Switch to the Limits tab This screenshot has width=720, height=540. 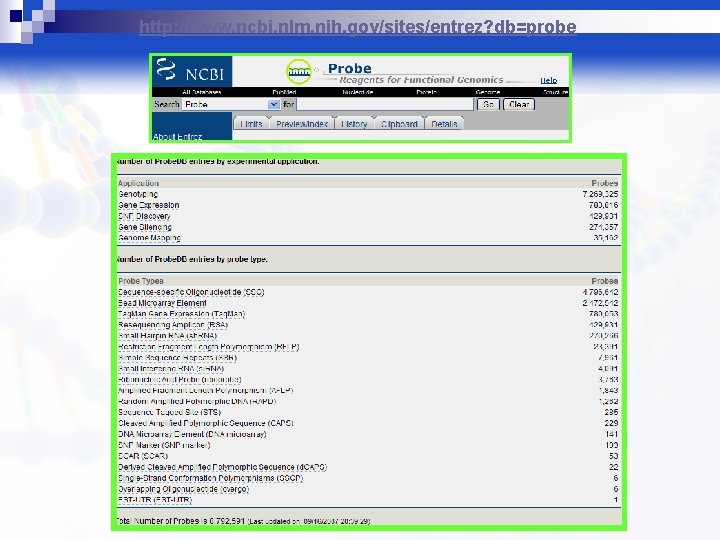click(x=251, y=124)
